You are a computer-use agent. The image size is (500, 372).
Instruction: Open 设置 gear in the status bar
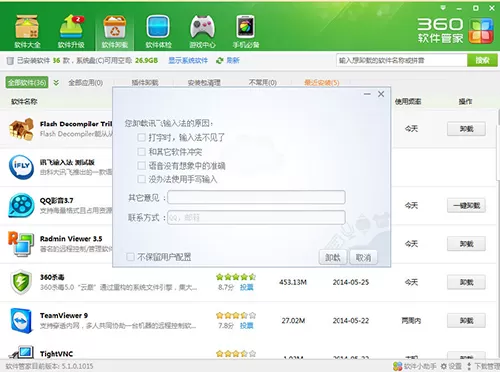[451, 366]
